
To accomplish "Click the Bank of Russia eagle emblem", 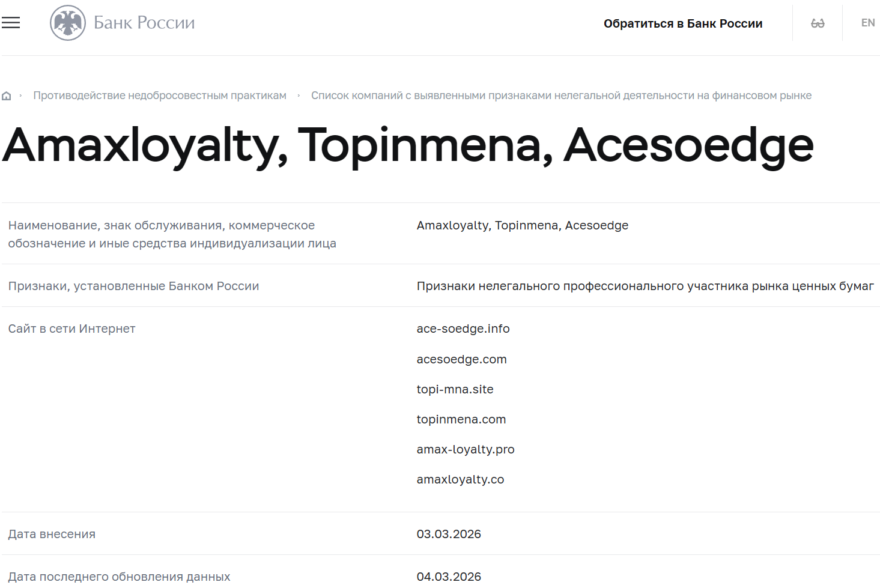I will click(67, 23).
